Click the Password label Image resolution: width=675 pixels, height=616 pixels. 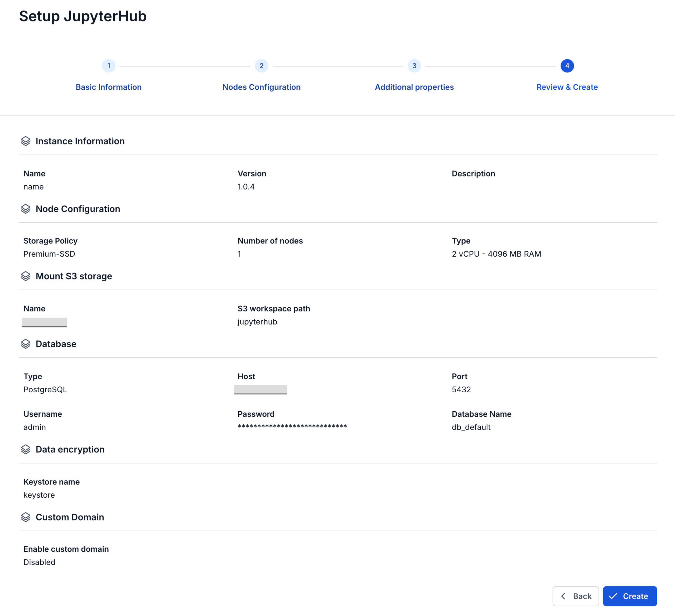pos(256,414)
